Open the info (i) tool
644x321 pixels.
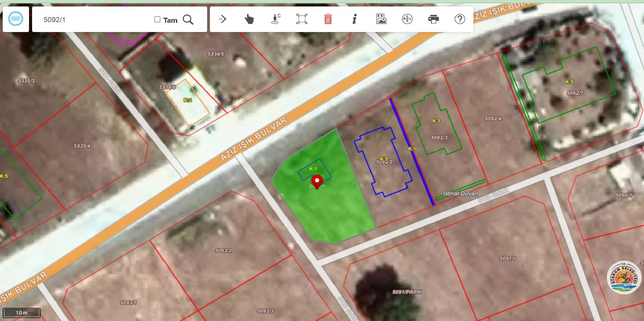(x=355, y=19)
